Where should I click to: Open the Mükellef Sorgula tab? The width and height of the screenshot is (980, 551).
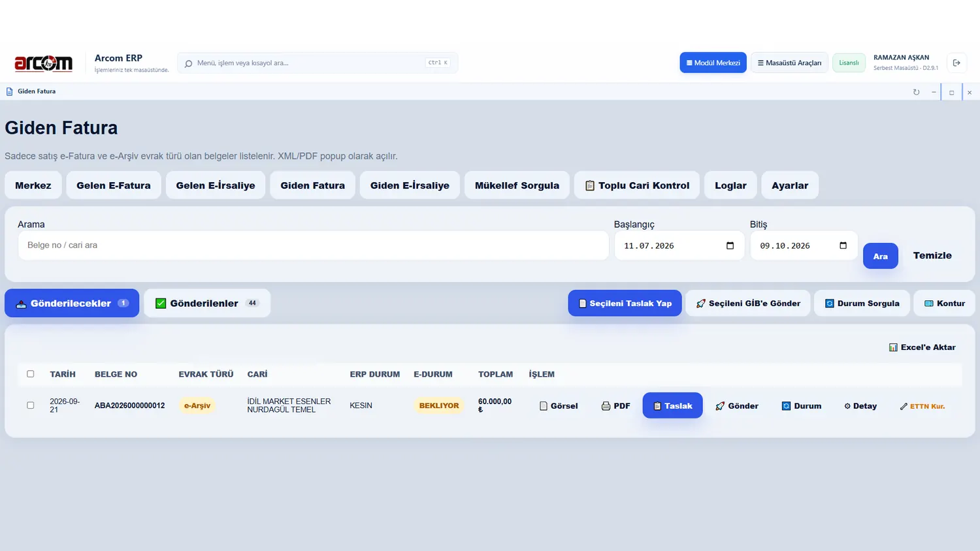pyautogui.click(x=517, y=185)
